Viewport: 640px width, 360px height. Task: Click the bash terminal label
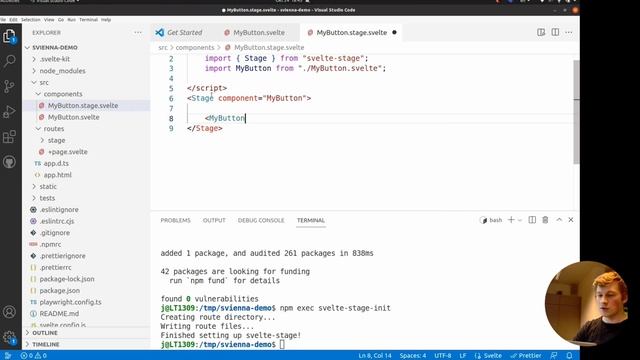point(491,220)
